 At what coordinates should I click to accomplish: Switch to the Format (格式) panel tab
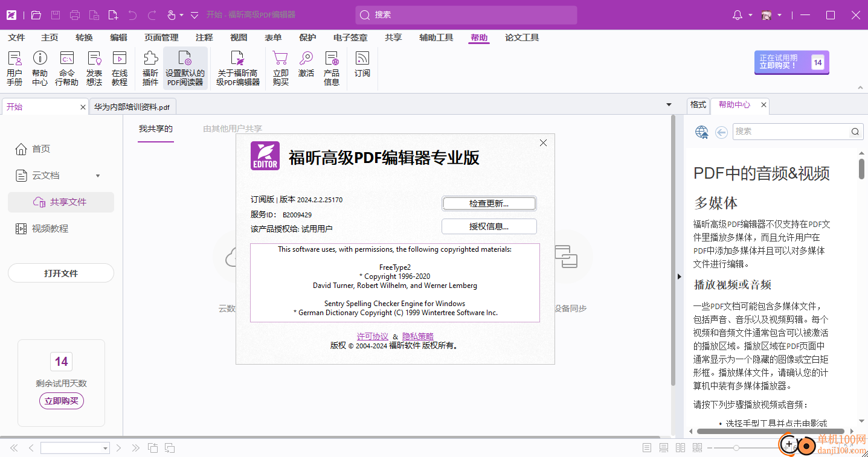pyautogui.click(x=698, y=104)
